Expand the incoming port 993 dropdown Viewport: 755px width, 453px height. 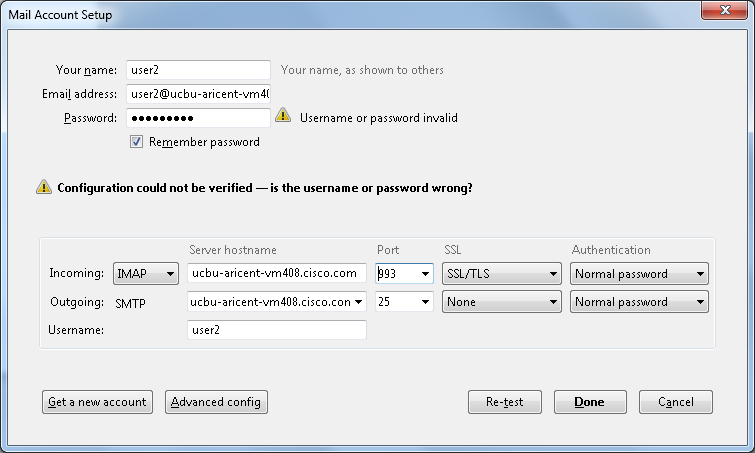click(x=425, y=273)
